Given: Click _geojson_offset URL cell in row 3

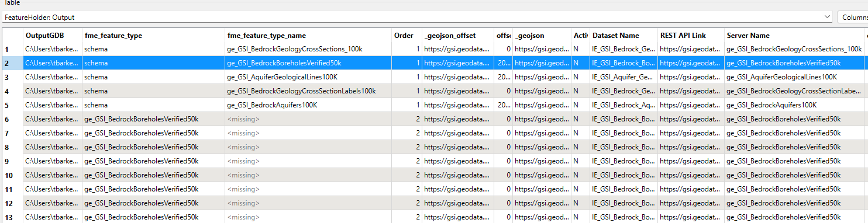Looking at the screenshot, I should pos(458,77).
